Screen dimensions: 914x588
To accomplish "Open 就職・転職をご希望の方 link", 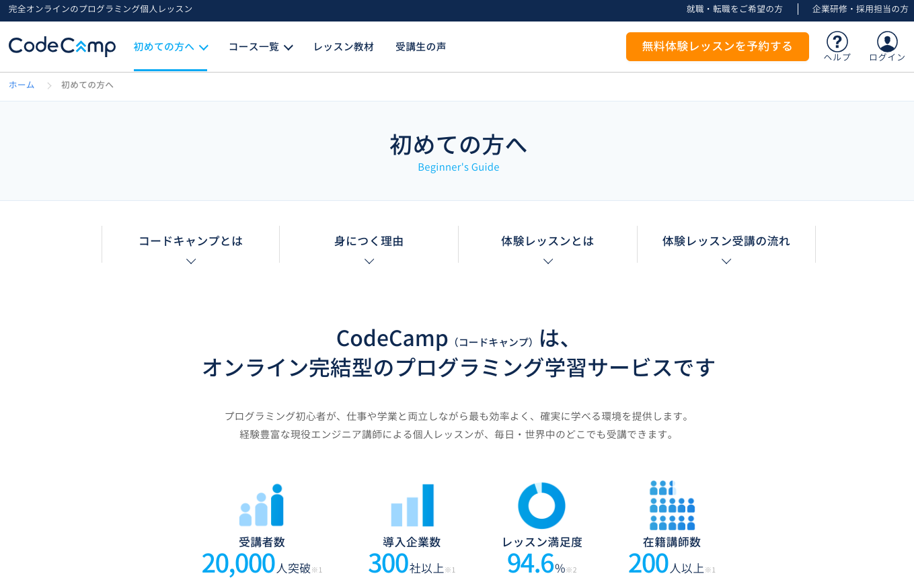I will point(734,9).
